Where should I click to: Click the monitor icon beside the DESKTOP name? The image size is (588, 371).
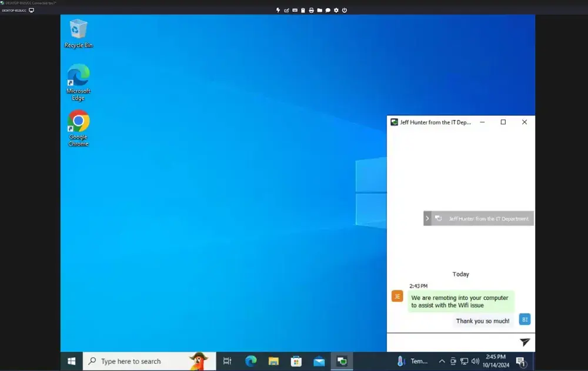click(x=32, y=10)
